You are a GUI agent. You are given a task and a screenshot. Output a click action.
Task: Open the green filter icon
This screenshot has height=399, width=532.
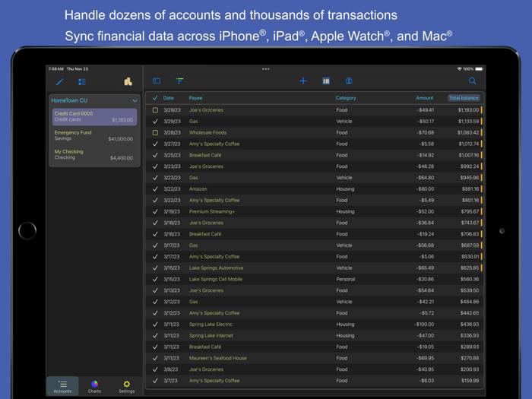pos(179,81)
